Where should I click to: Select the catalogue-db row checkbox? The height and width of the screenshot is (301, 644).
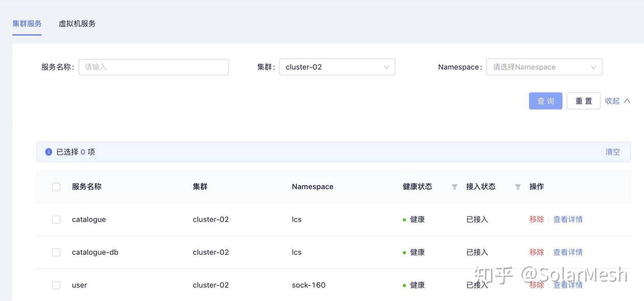coord(56,252)
